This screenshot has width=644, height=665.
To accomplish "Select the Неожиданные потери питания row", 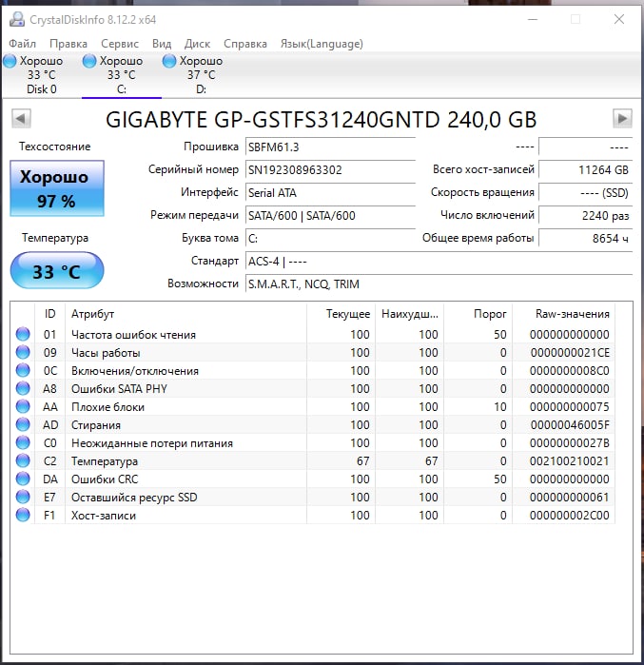I will pyautogui.click(x=313, y=442).
